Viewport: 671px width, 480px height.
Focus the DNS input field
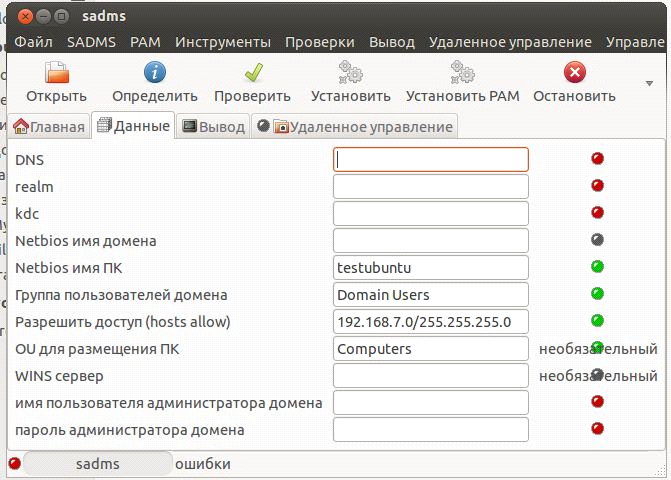pyautogui.click(x=431, y=160)
